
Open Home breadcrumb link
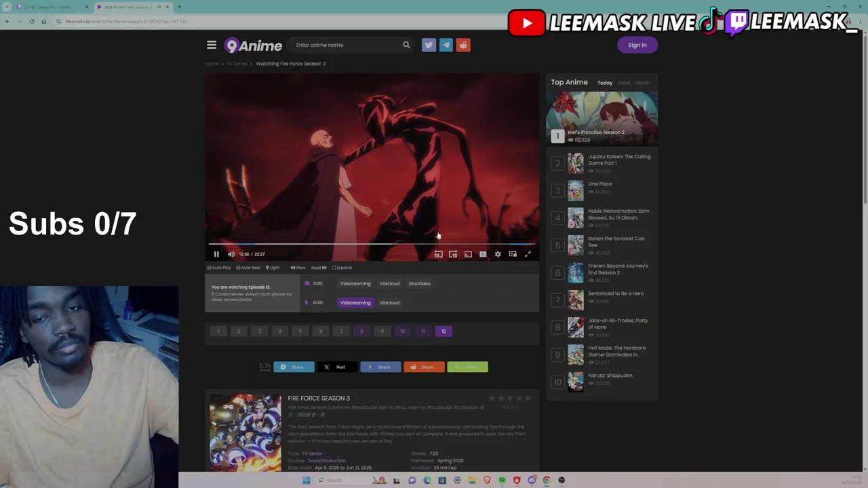pyautogui.click(x=212, y=64)
